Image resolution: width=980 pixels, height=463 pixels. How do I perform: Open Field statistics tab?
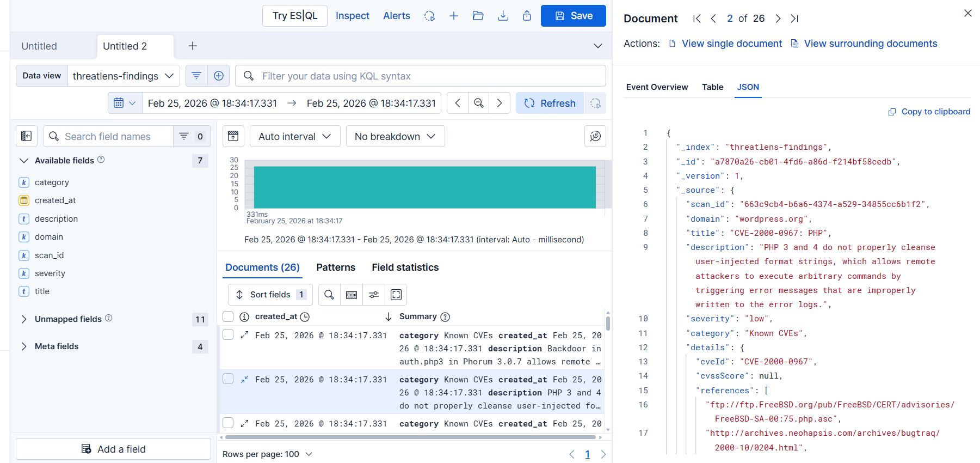pos(405,267)
